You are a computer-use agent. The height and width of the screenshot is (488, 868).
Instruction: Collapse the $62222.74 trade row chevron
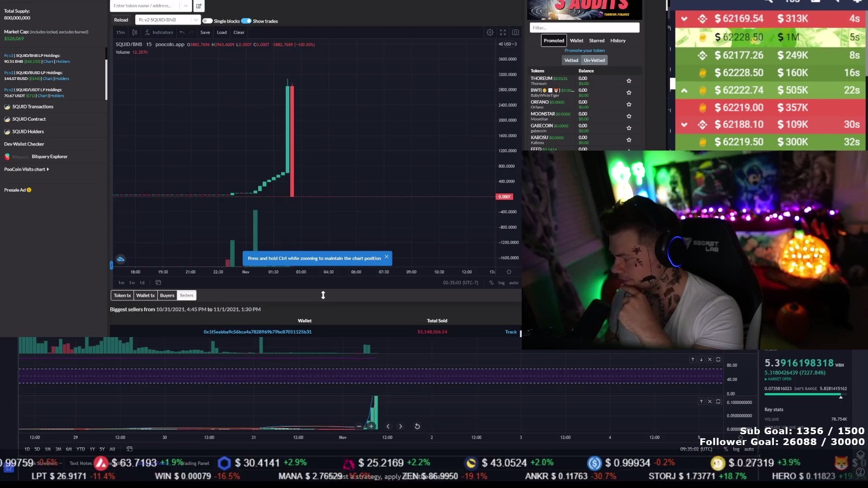click(x=684, y=90)
